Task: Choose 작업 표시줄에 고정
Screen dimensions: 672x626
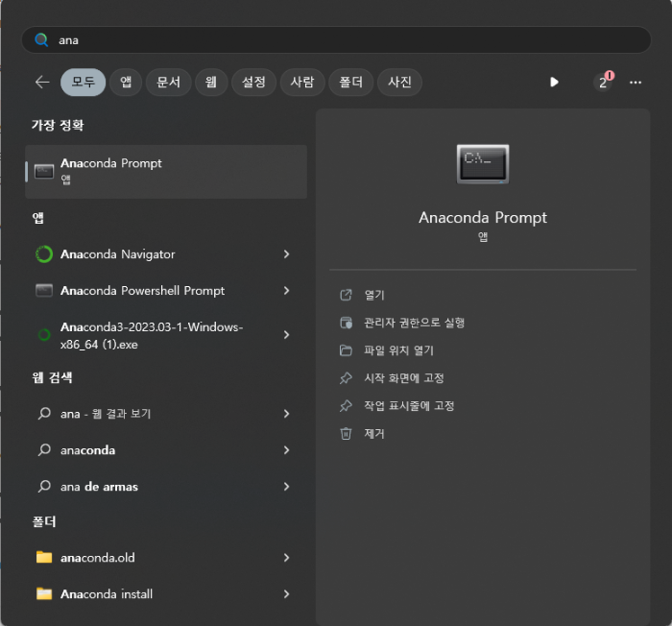Action: point(409,405)
